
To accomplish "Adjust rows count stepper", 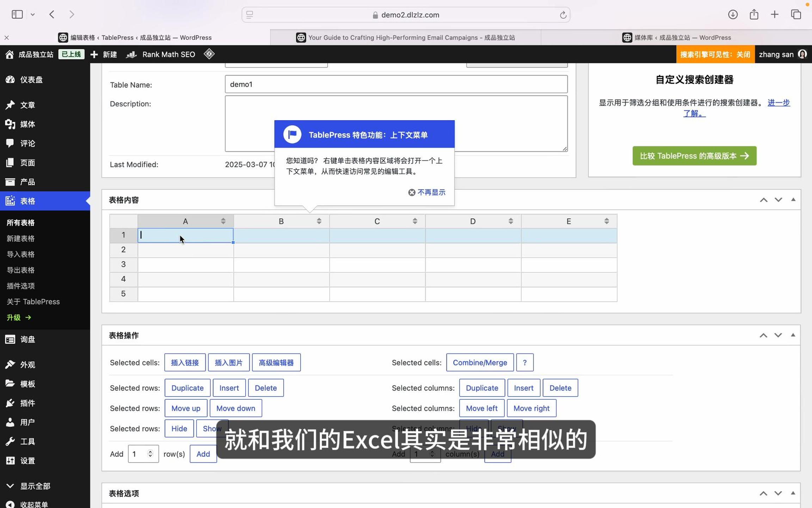I will point(150,454).
